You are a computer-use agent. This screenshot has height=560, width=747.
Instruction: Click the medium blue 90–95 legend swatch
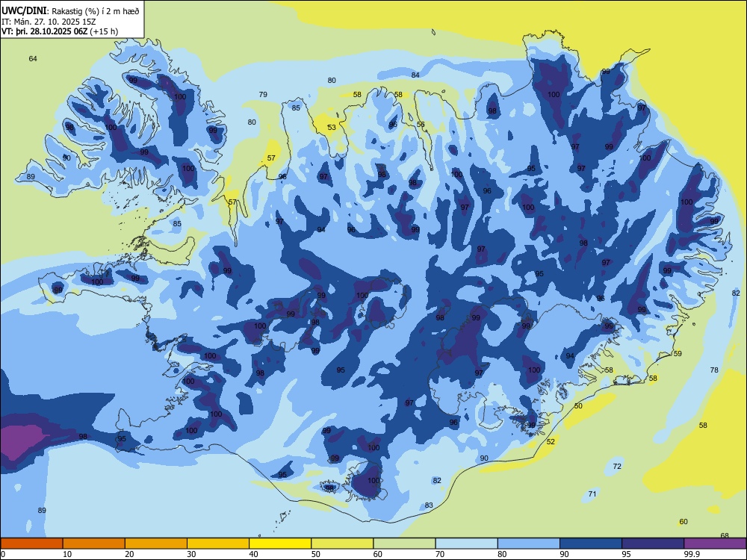591,544
